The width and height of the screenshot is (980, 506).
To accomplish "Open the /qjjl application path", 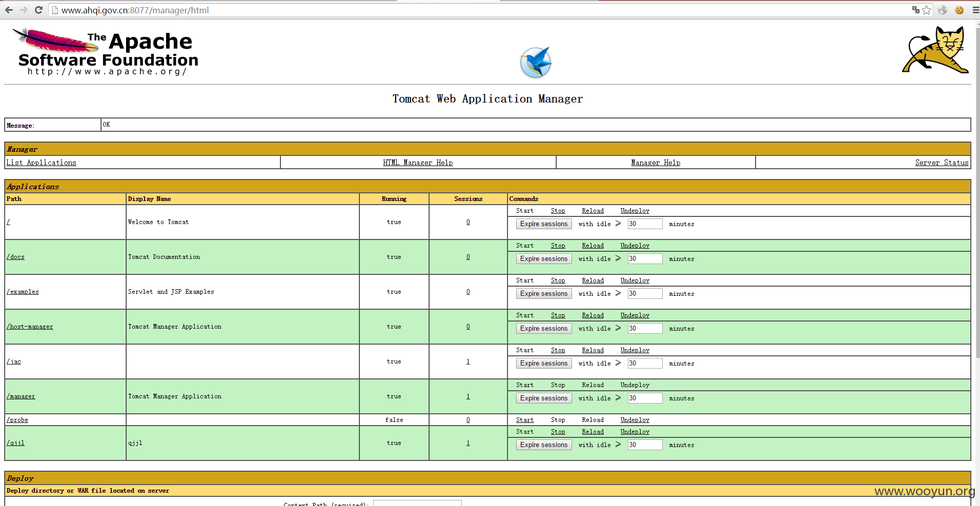I will tap(15, 443).
